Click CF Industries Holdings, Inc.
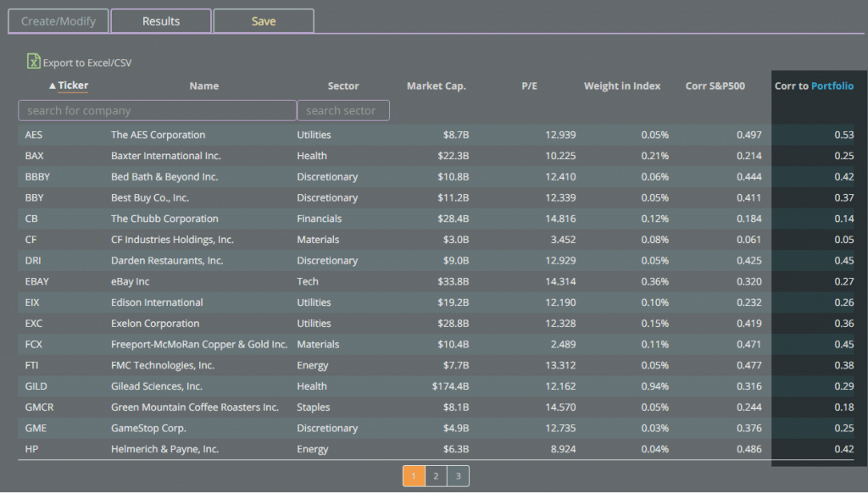 173,240
